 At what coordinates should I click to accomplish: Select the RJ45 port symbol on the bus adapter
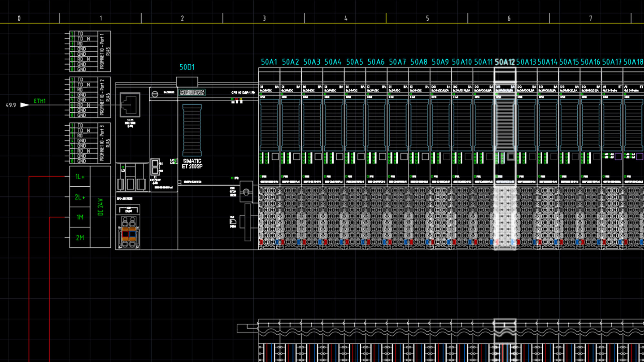130,105
